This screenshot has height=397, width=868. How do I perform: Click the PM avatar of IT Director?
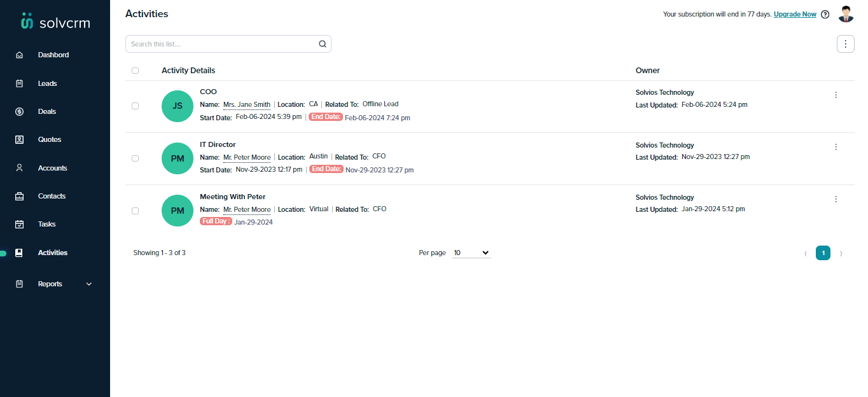tap(178, 158)
